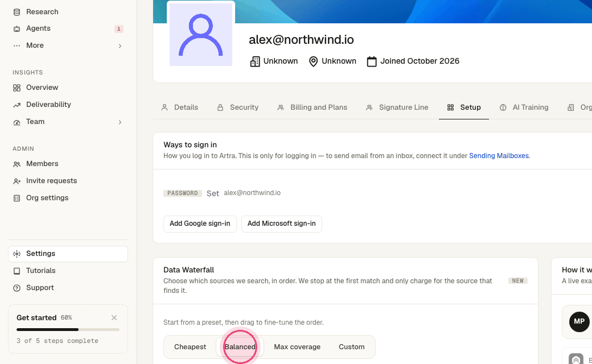The image size is (592, 364).
Task: Click the MP avatar circle
Action: pyautogui.click(x=579, y=322)
